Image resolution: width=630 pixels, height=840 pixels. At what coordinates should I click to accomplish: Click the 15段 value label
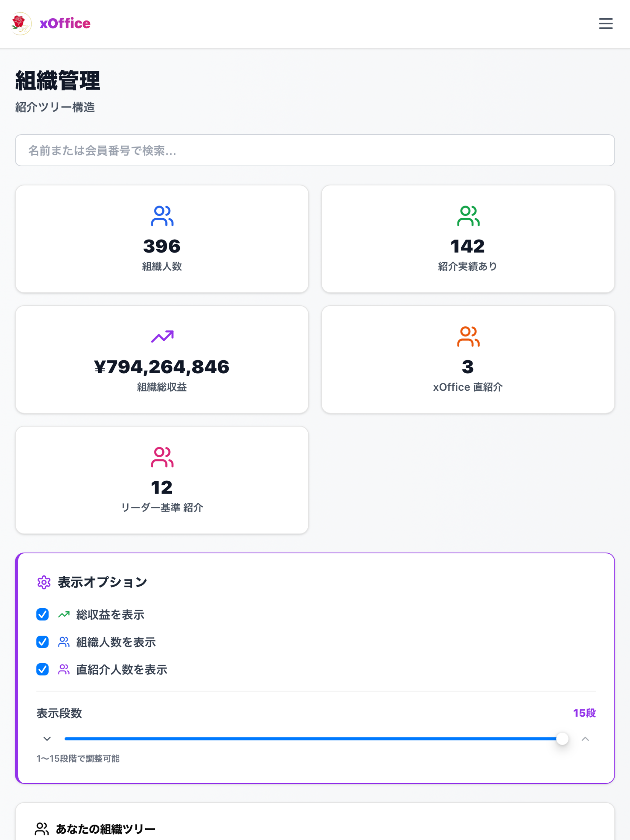point(585,713)
